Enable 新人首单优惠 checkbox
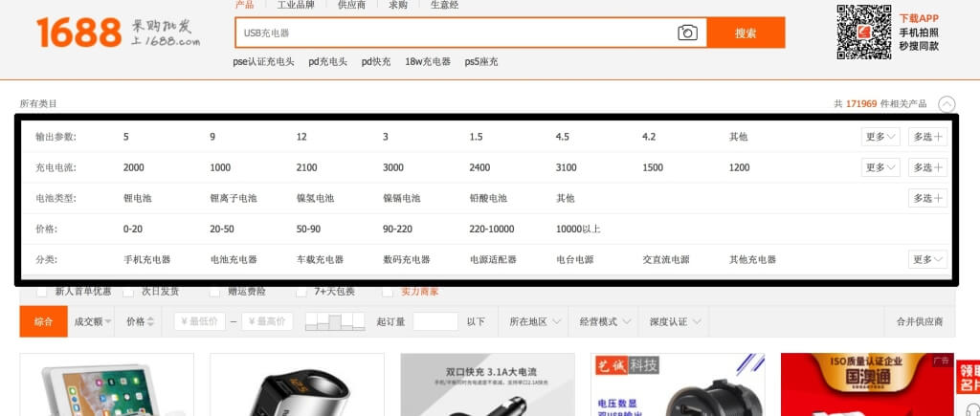 (42, 292)
